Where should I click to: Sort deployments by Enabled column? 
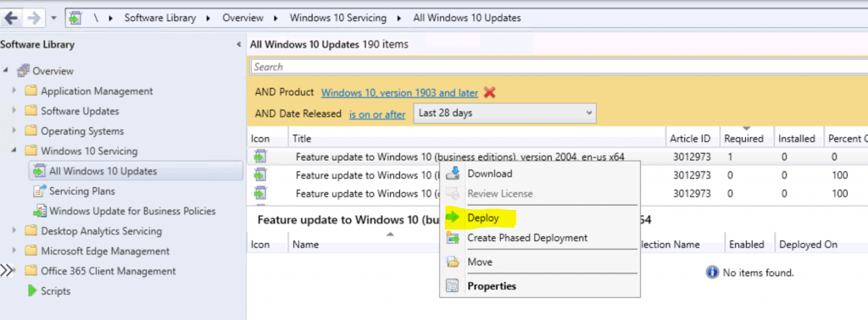pos(746,245)
